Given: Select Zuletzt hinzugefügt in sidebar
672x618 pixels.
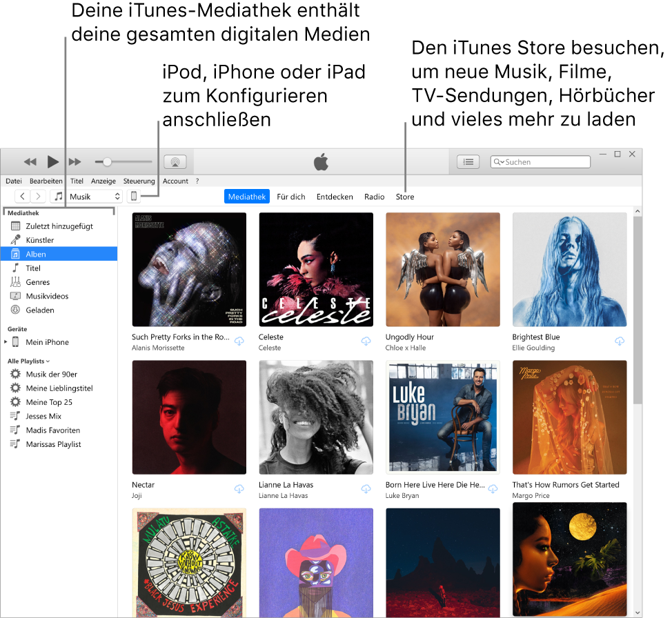Looking at the screenshot, I should tap(59, 226).
